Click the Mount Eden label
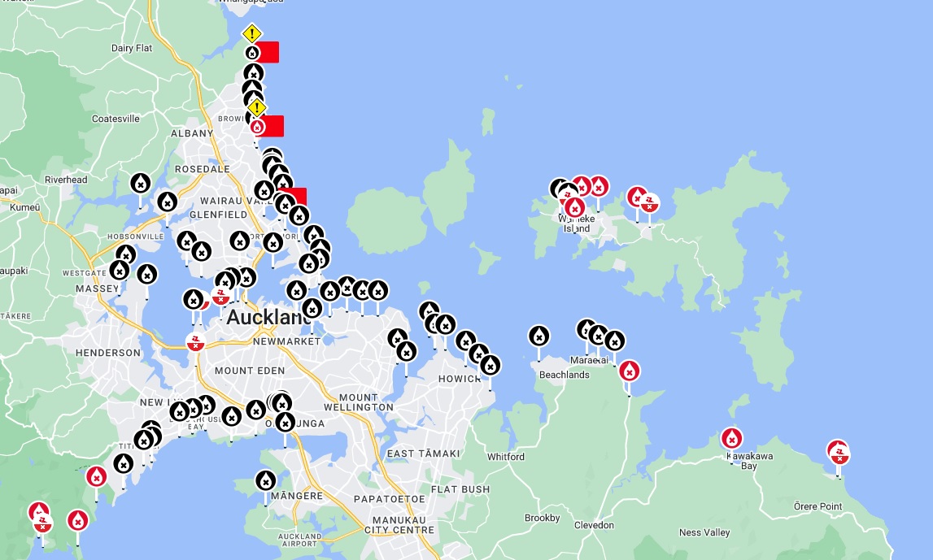 (250, 371)
